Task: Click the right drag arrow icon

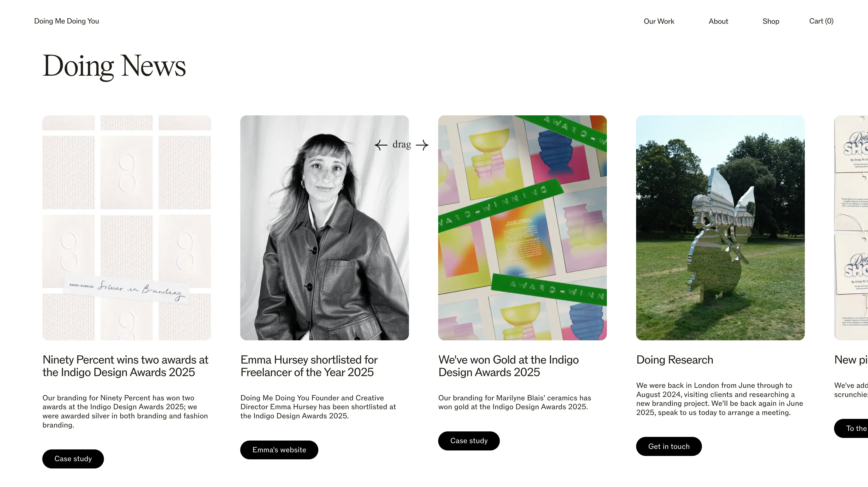Action: 422,145
